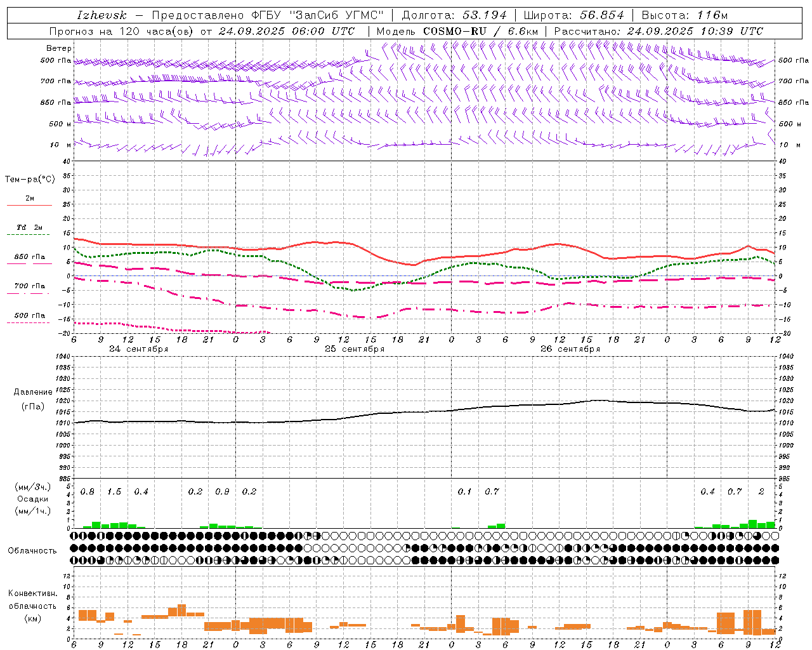This screenshot has height=650, width=812.
Task: Click the 'Тем-ра(°C)' temperature panel label
Action: (30, 180)
